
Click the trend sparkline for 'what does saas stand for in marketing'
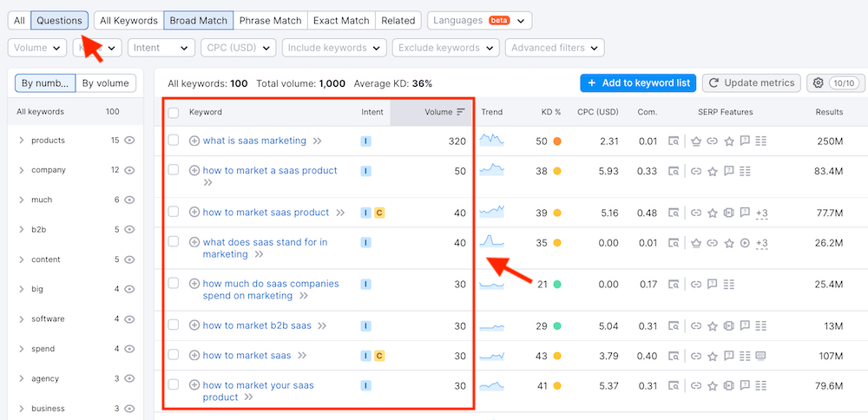tap(491, 242)
